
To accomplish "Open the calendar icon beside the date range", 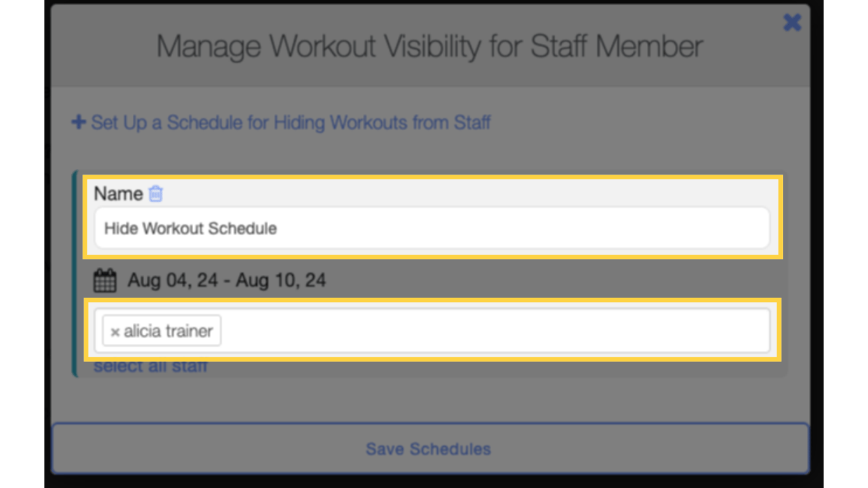I will click(105, 280).
